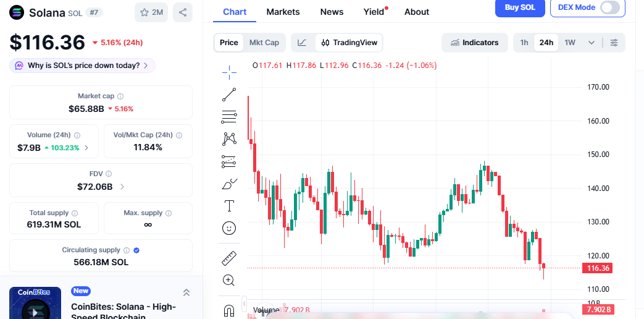Expand the time interval dropdown chevron
This screenshot has width=644, height=319.
[x=592, y=43]
